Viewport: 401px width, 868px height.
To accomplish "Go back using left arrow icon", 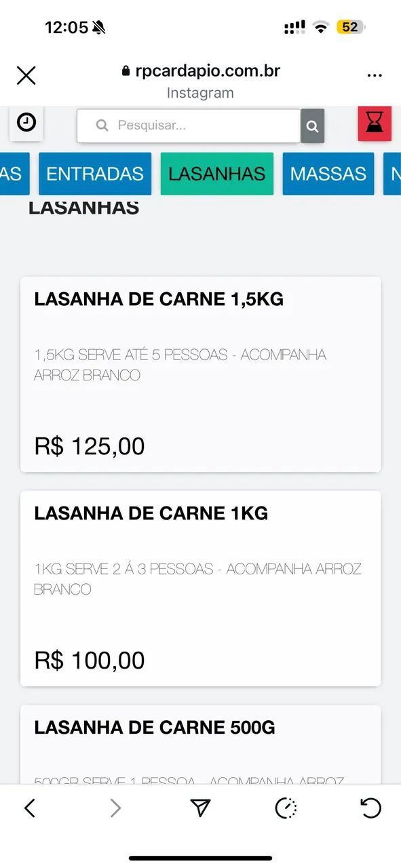I will click(31, 808).
